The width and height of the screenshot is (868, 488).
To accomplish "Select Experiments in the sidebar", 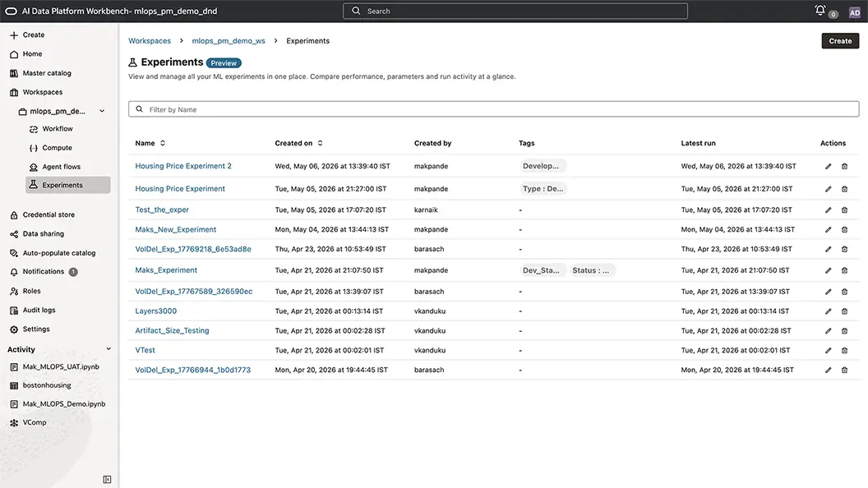I will [x=67, y=185].
